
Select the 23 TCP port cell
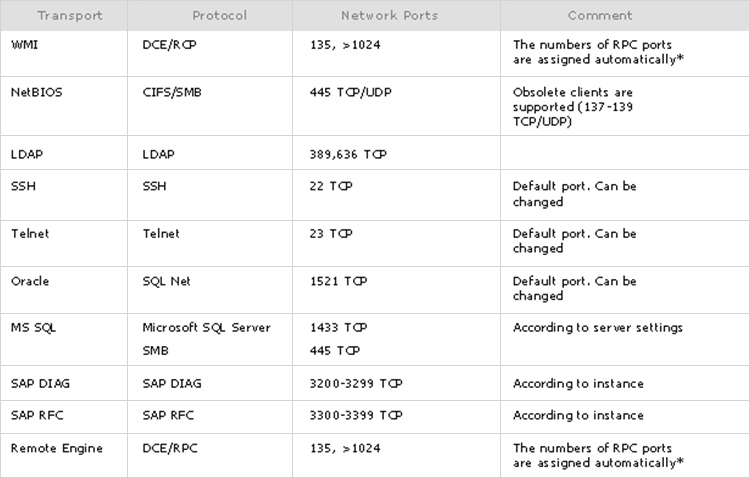(x=397, y=244)
